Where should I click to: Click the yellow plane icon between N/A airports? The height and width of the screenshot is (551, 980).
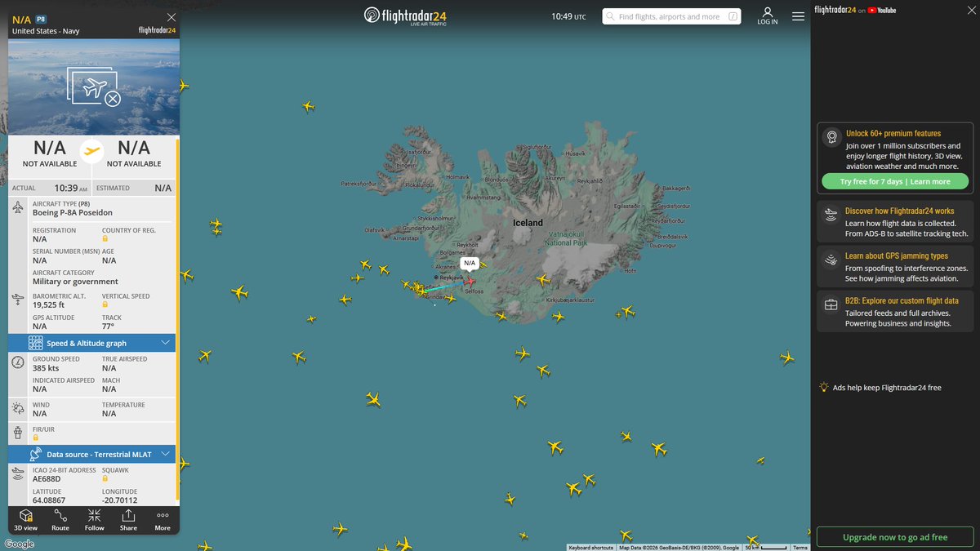[x=91, y=151]
